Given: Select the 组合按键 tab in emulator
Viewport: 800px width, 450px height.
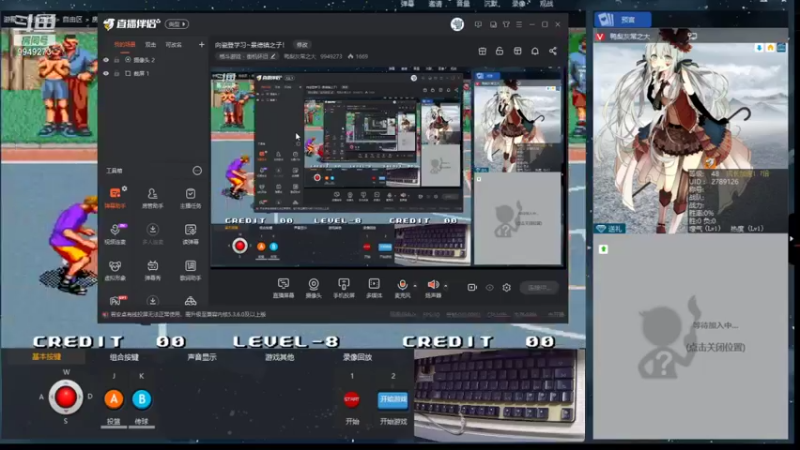Looking at the screenshot, I should 124,357.
